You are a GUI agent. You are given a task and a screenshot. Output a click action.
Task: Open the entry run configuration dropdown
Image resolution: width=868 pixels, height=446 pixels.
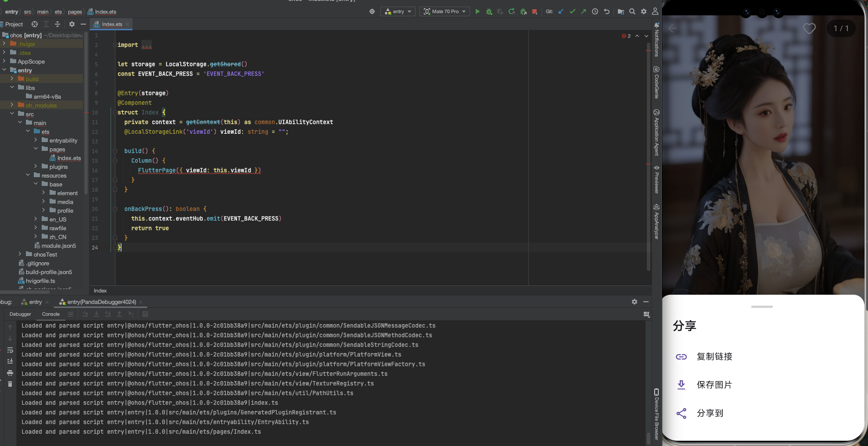pos(398,11)
